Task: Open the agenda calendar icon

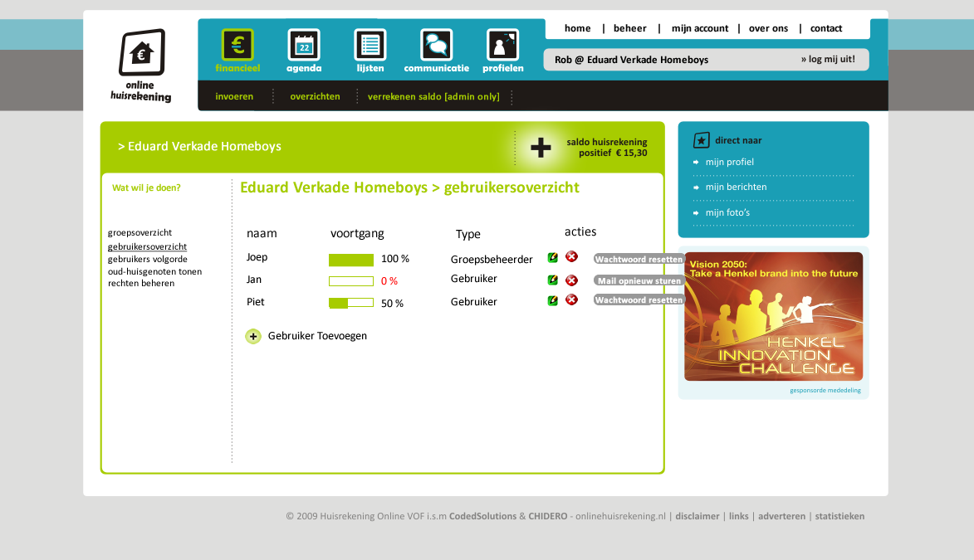Action: click(304, 45)
